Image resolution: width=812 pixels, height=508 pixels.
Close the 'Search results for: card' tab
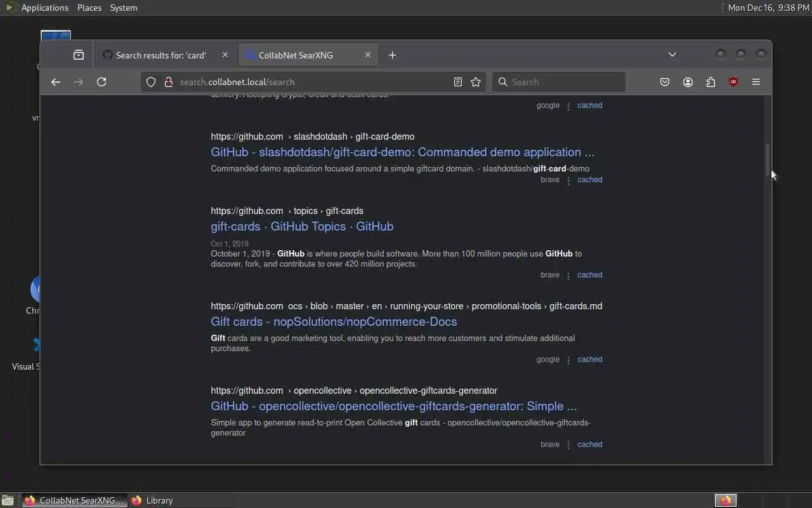(x=225, y=55)
